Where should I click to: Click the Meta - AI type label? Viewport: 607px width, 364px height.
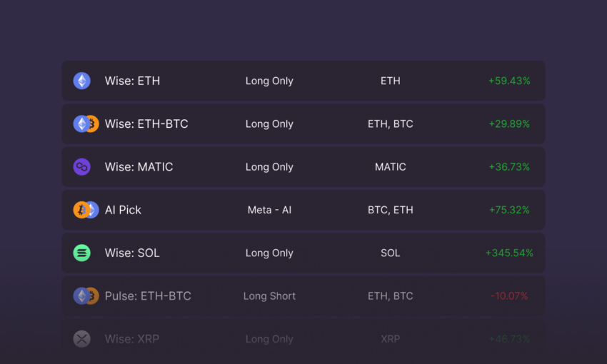coord(269,210)
